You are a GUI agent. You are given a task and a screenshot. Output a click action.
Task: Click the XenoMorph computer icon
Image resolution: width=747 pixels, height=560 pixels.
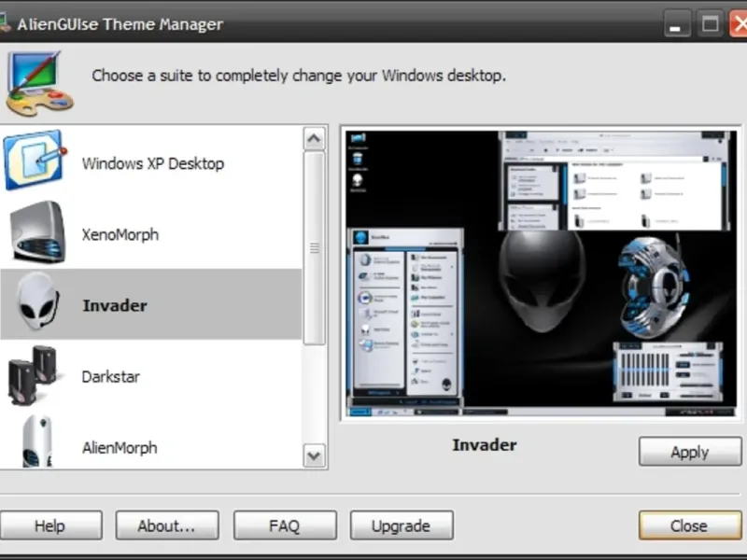[38, 231]
